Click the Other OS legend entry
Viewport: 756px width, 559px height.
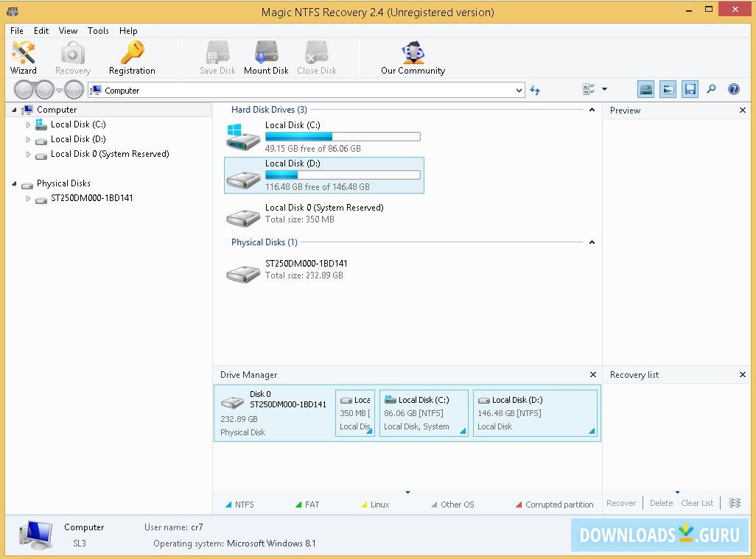[x=452, y=504]
